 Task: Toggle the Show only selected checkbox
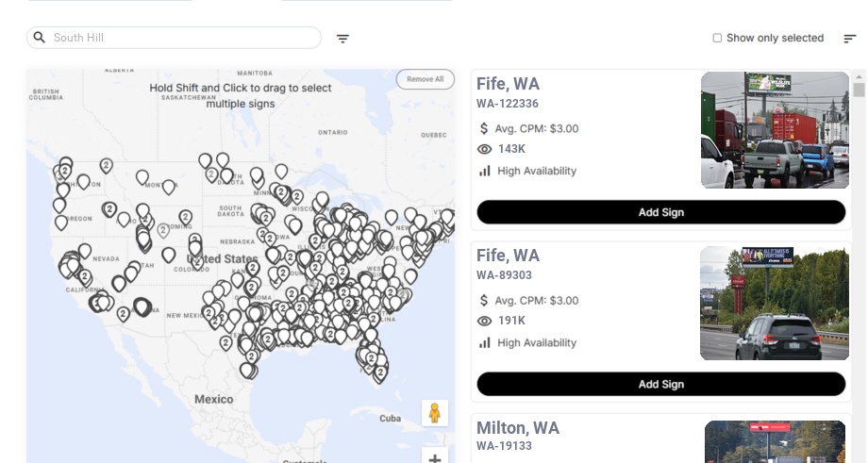717,39
